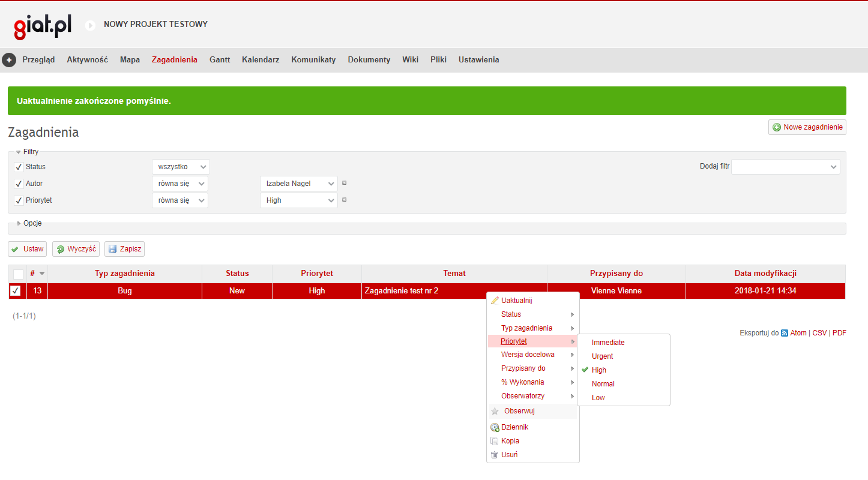Click the Usuń trash icon

pyautogui.click(x=495, y=455)
